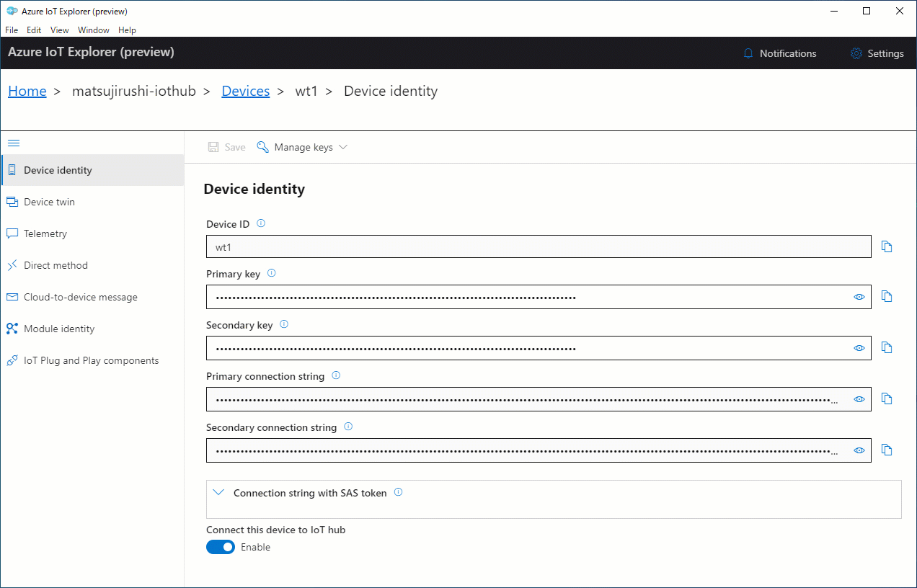Reveal the Primary key with eye icon
917x588 pixels.
click(859, 297)
